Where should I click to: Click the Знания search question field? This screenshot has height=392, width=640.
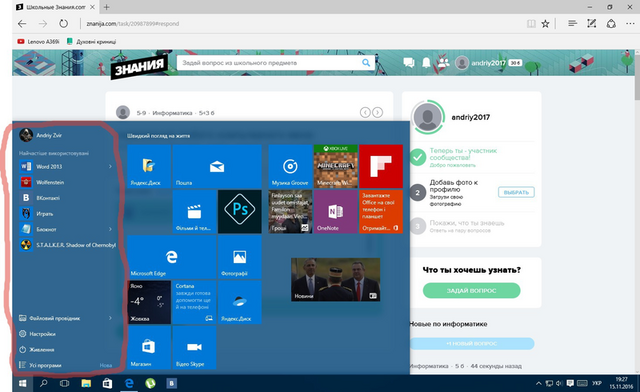269,63
